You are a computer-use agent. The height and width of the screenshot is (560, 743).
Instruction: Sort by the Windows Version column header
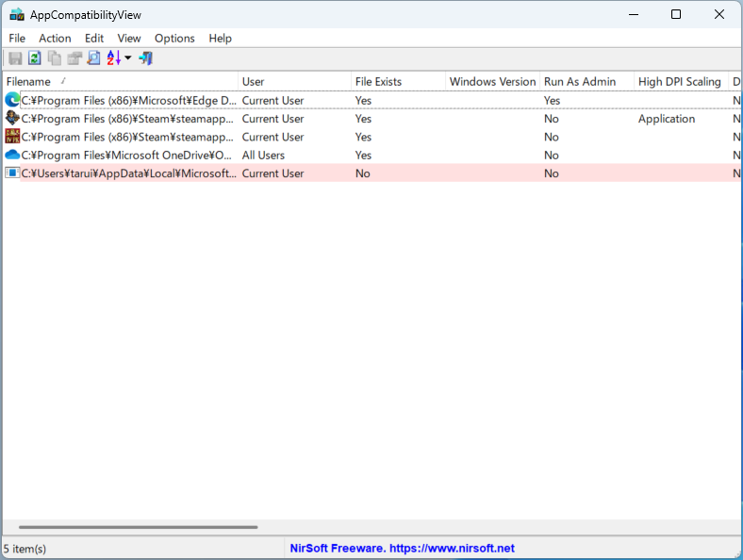point(493,81)
